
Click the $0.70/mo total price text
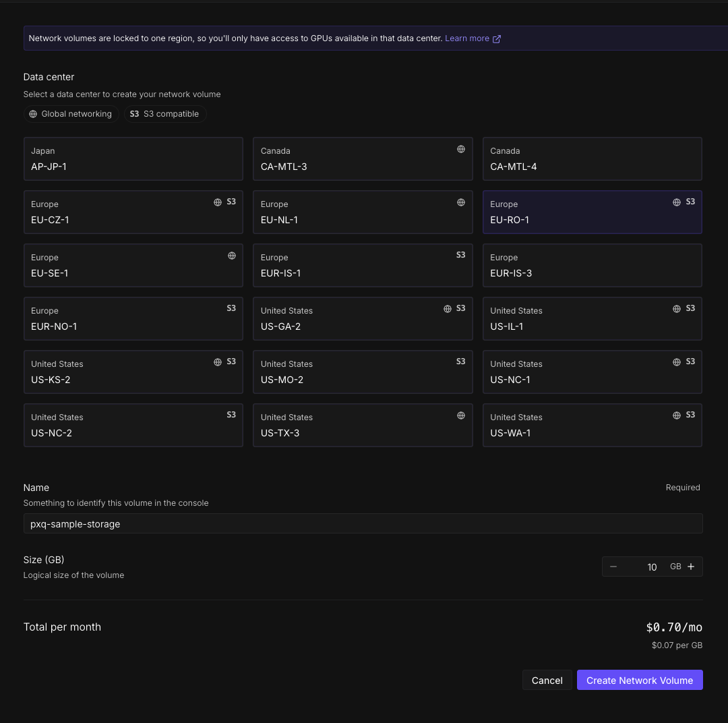pyautogui.click(x=673, y=627)
